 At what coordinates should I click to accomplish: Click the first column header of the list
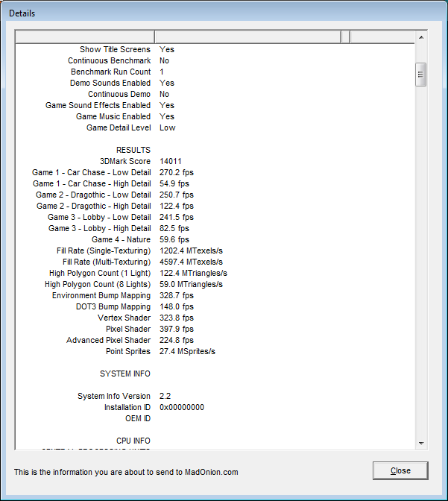click(x=84, y=37)
